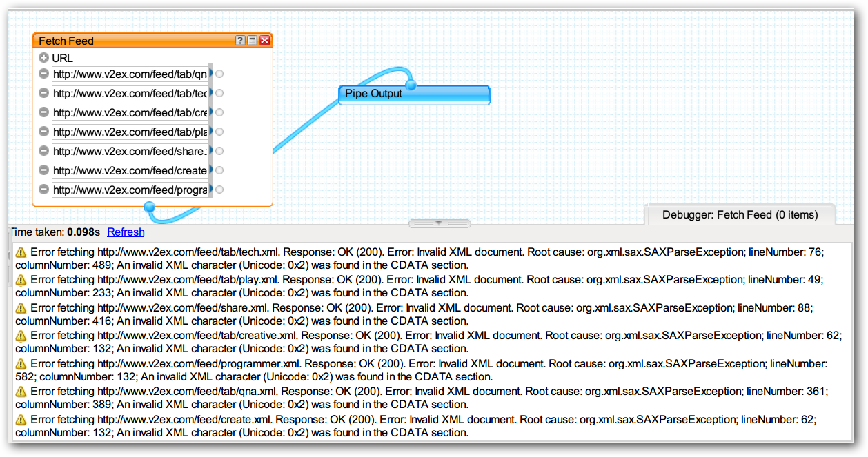The image size is (868, 457).
Task: Select the Pipe Output module
Action: (x=414, y=94)
